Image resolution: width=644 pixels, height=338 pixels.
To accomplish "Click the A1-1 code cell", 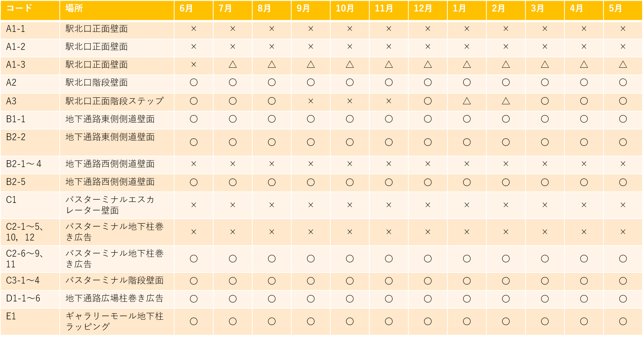I will 30,30.
